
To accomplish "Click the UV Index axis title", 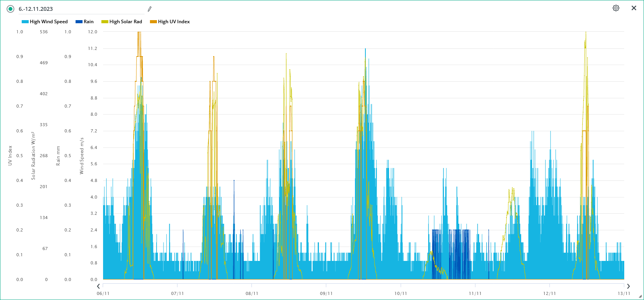I will [10, 156].
